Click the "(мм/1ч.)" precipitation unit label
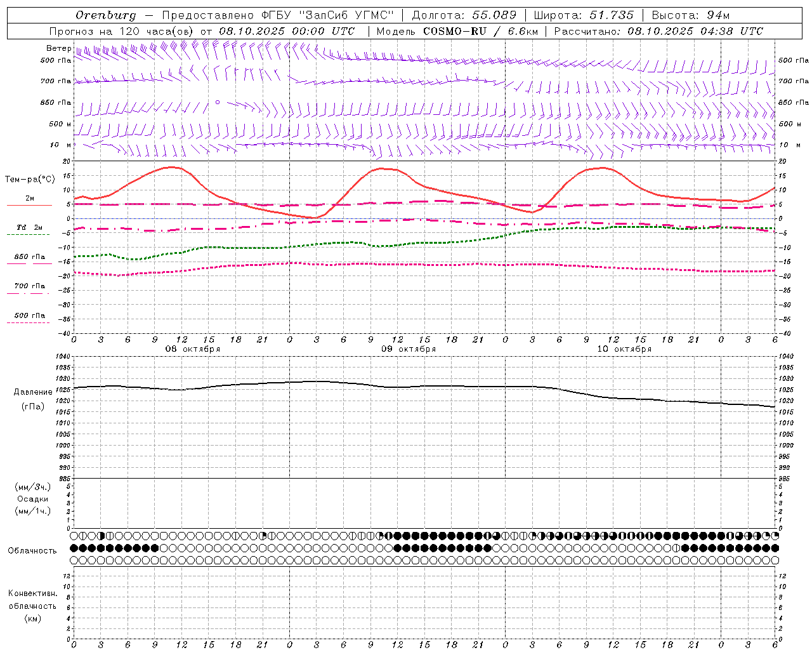 33,511
